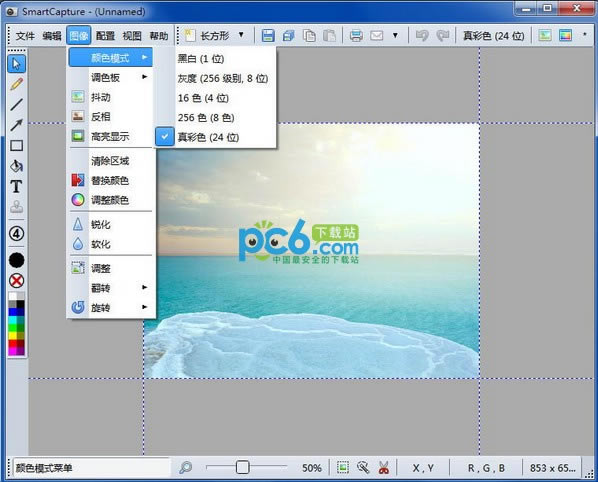Choose 高亮显示 menu entry
Viewport: 598px width, 482px height.
pyautogui.click(x=111, y=137)
